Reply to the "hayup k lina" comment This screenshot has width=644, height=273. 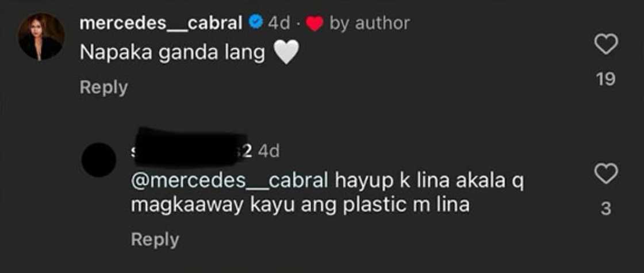[155, 240]
